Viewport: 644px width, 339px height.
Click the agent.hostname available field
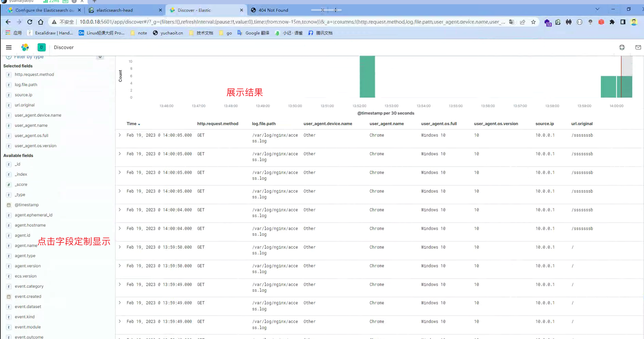click(x=30, y=225)
